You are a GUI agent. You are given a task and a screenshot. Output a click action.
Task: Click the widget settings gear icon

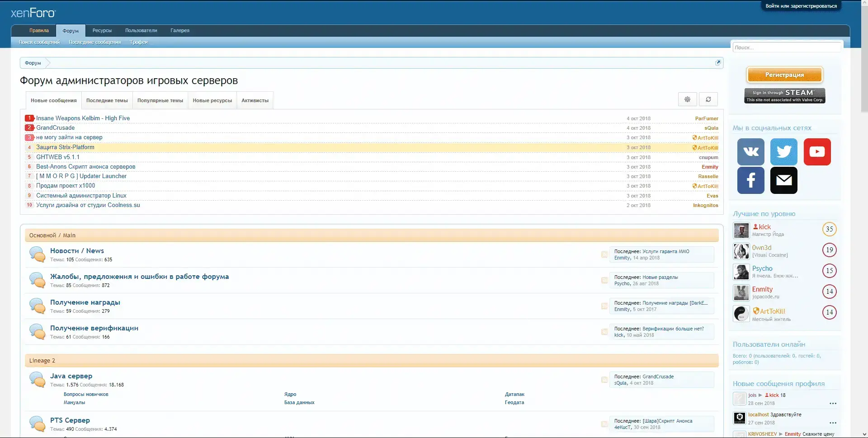point(687,99)
